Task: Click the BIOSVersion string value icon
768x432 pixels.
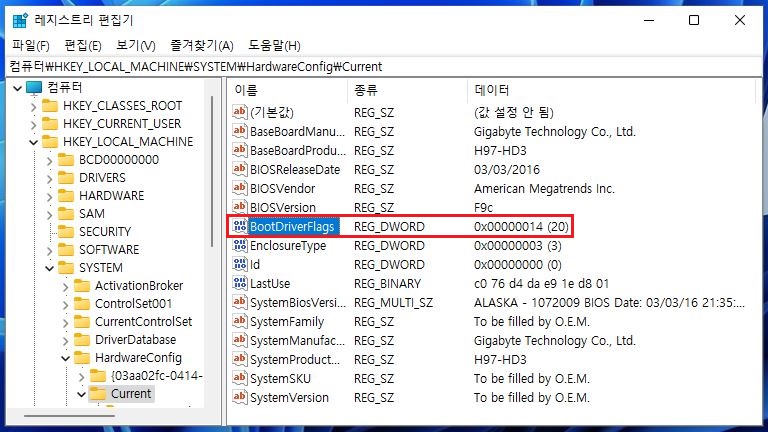Action: pyautogui.click(x=240, y=207)
